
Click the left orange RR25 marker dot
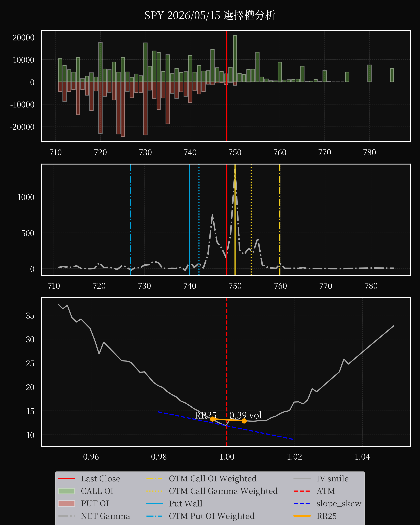[213, 419]
